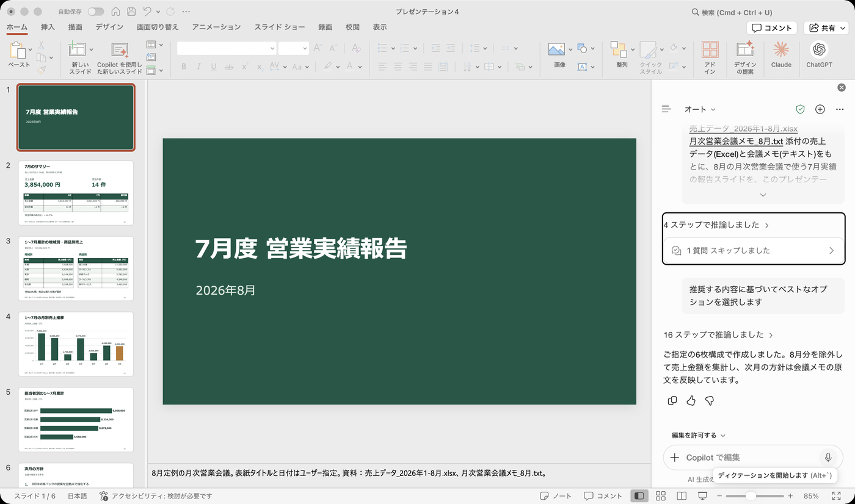
Task: Open the 画面切り替え transitions tab
Action: pyautogui.click(x=158, y=27)
